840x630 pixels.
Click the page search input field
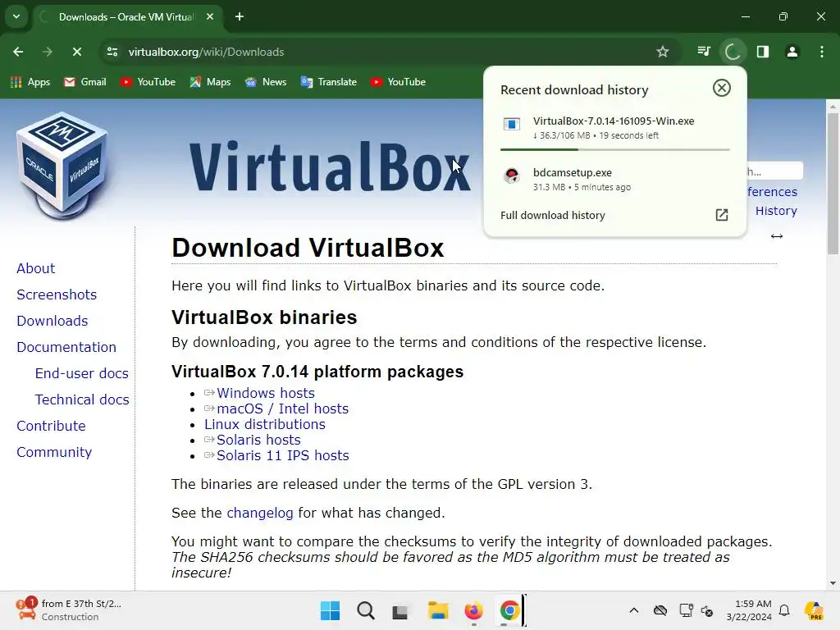774,171
